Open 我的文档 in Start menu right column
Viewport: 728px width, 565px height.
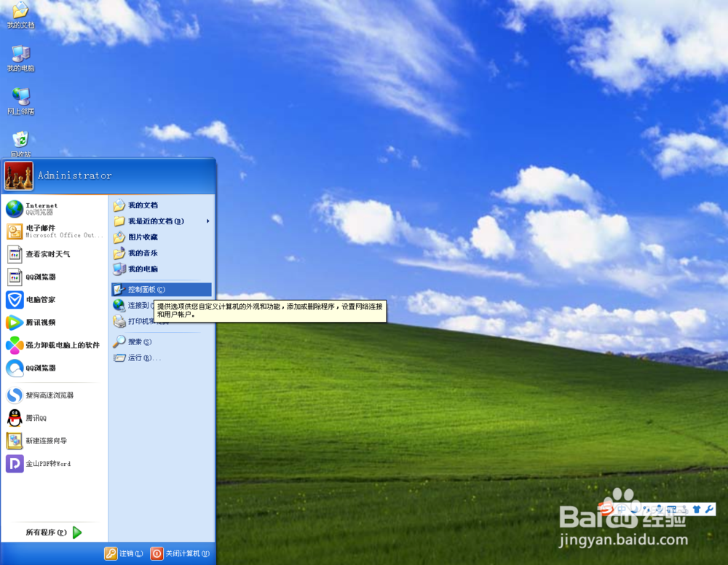[x=162, y=205]
